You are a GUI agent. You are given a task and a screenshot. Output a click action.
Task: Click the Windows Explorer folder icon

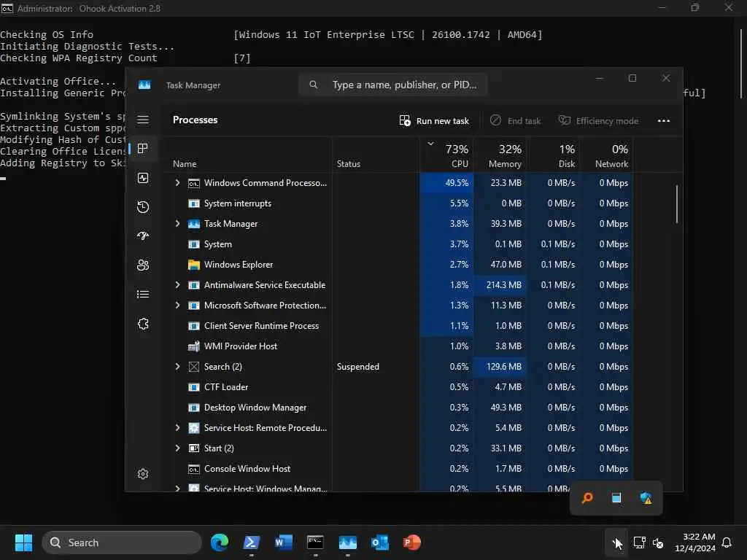tap(194, 265)
